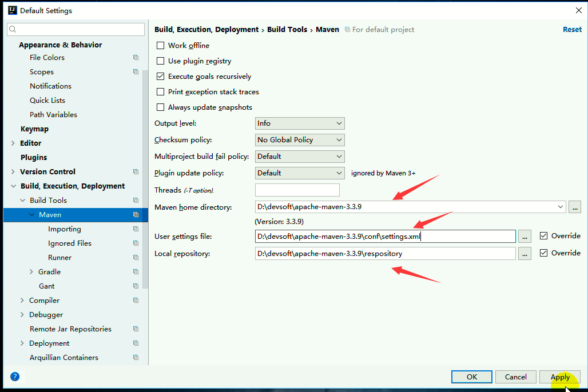Open the Keymap settings page
The width and height of the screenshot is (588, 392).
34,129
